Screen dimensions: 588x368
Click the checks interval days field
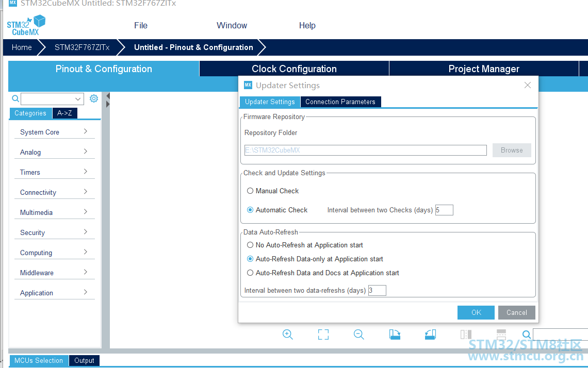[444, 210]
